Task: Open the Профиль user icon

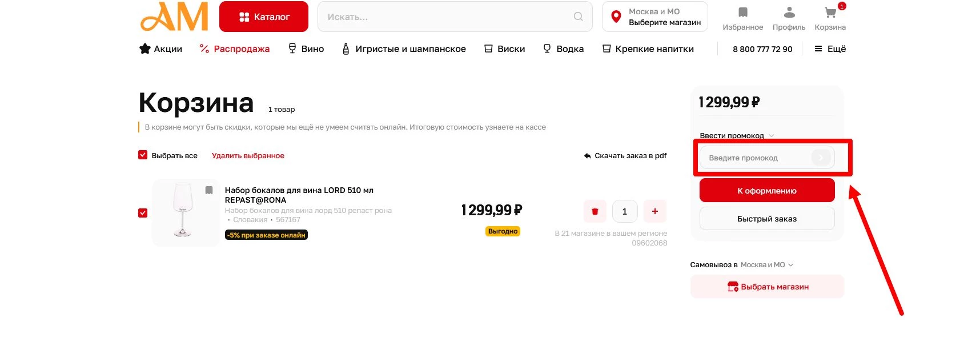Action: click(789, 13)
